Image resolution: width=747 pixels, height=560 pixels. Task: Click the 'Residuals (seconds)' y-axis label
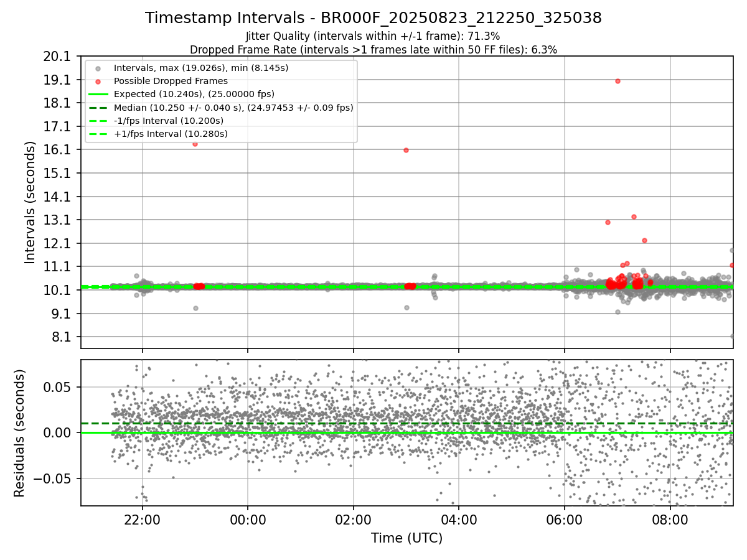[x=19, y=433]
